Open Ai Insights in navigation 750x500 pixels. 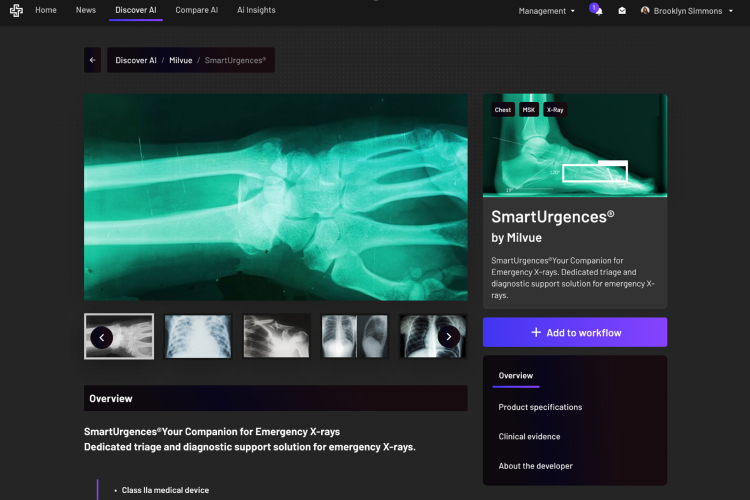click(x=256, y=10)
